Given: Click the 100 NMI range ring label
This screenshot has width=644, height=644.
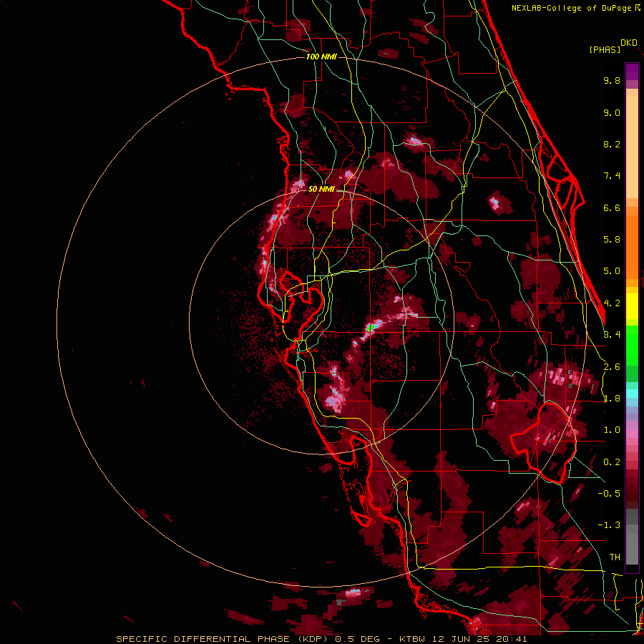Looking at the screenshot, I should click(x=321, y=57).
